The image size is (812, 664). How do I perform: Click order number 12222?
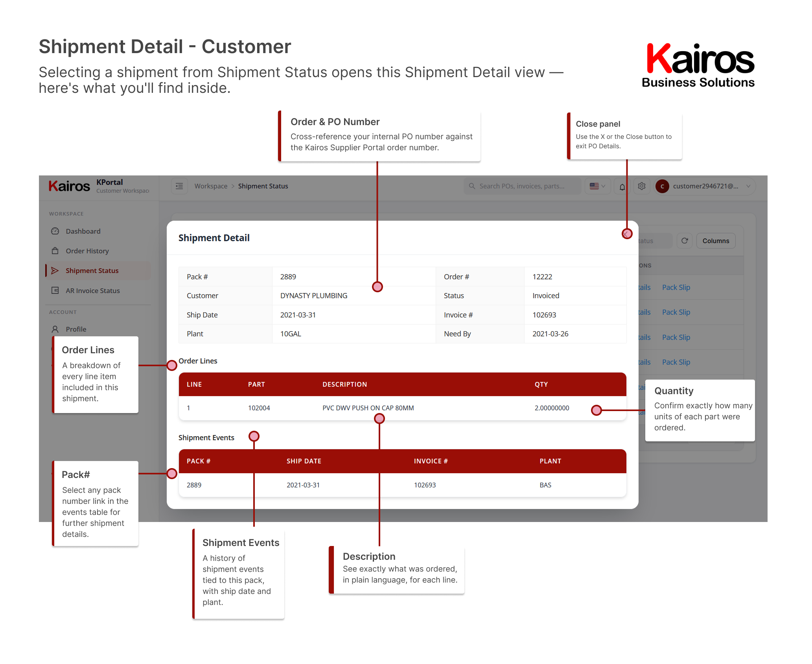[542, 277]
